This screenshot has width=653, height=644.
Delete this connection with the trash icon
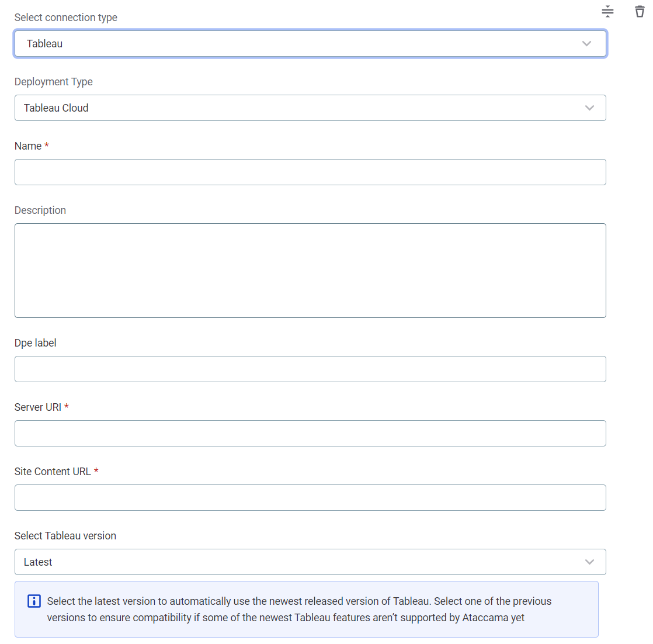coord(640,11)
